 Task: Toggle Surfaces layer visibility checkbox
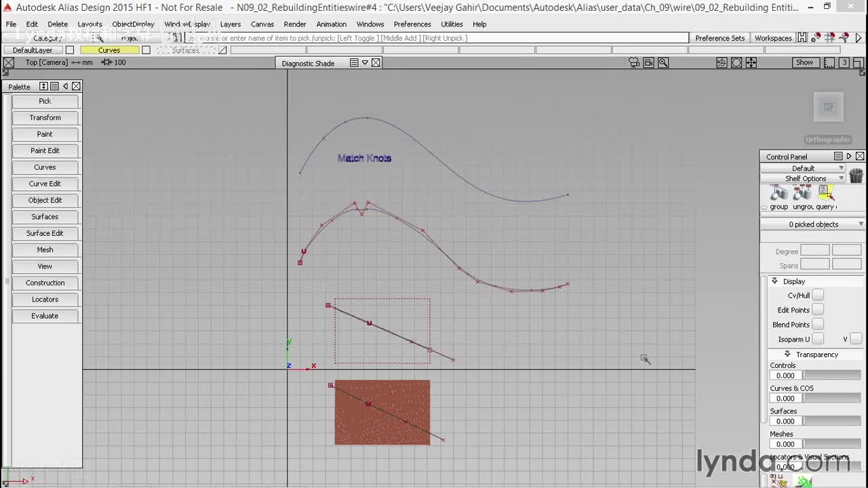click(222, 50)
